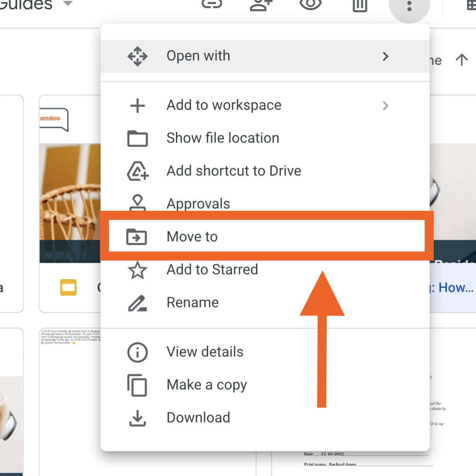This screenshot has height=476, width=476.
Task: Click the Approvals stamp icon
Action: coord(138,203)
